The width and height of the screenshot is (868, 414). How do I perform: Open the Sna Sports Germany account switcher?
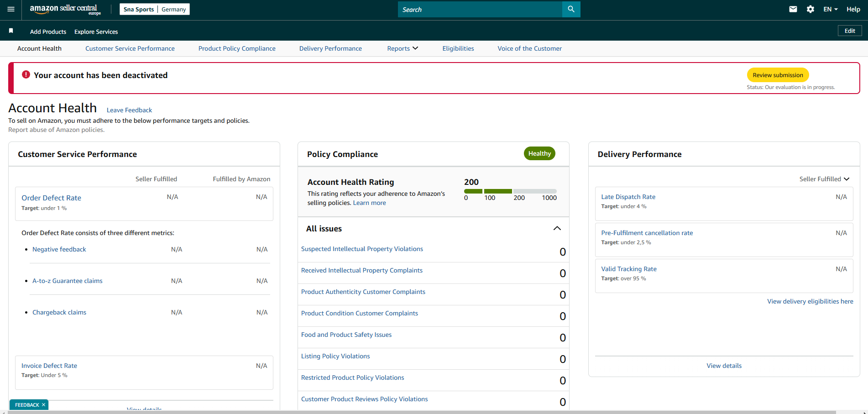pyautogui.click(x=155, y=9)
